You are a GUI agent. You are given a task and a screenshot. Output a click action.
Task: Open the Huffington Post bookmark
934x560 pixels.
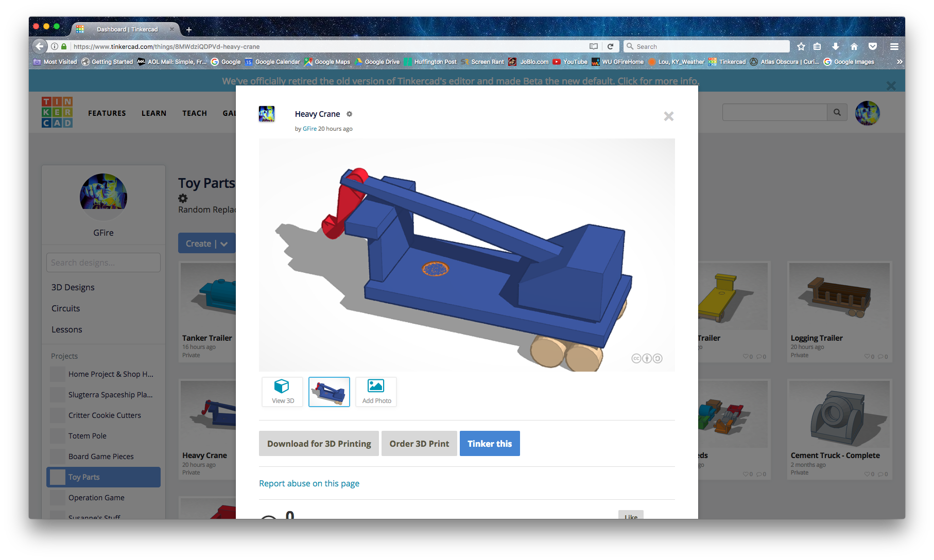tap(430, 62)
